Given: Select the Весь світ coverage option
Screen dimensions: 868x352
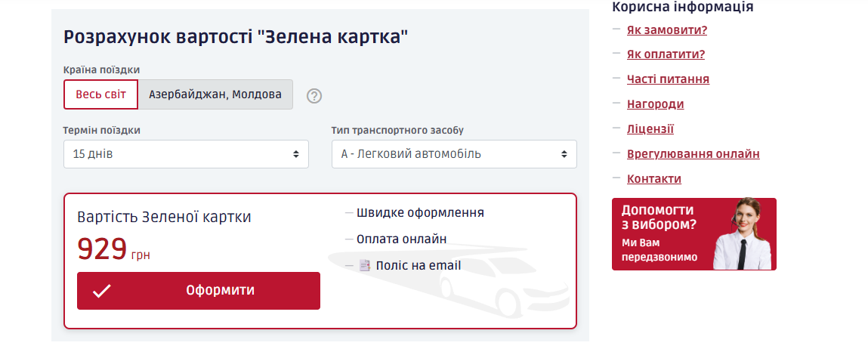Looking at the screenshot, I should coord(101,94).
